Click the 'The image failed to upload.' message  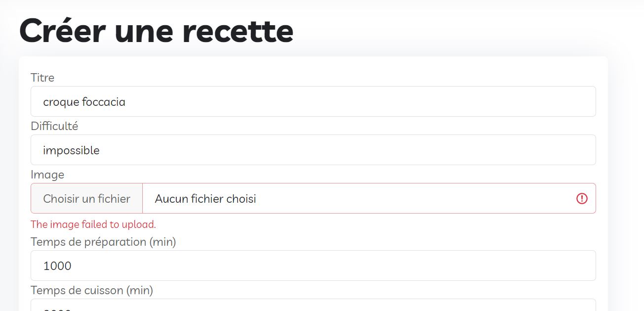[93, 224]
